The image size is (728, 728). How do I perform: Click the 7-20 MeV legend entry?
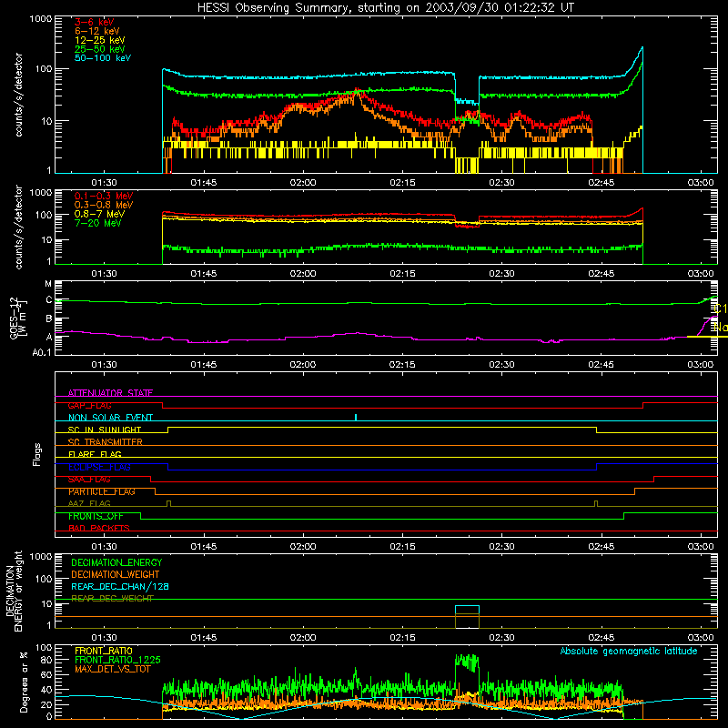coord(97,223)
